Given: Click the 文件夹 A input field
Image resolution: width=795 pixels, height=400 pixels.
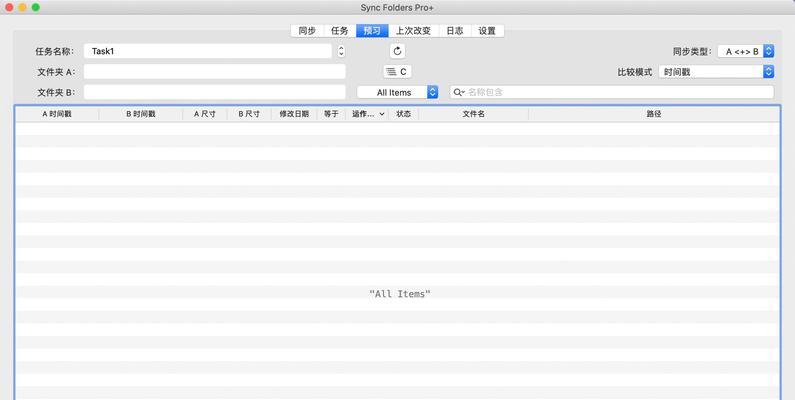Looking at the screenshot, I should pos(215,71).
